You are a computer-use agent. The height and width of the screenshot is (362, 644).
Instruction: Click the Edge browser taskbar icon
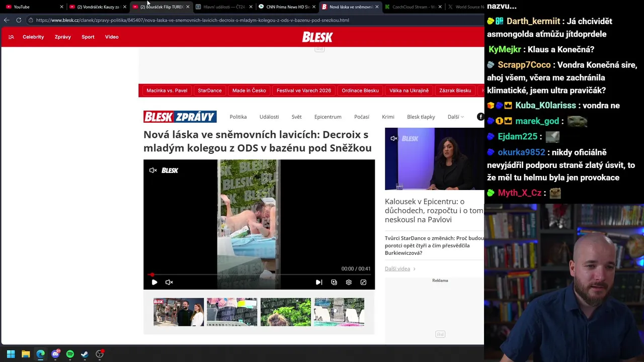40,354
